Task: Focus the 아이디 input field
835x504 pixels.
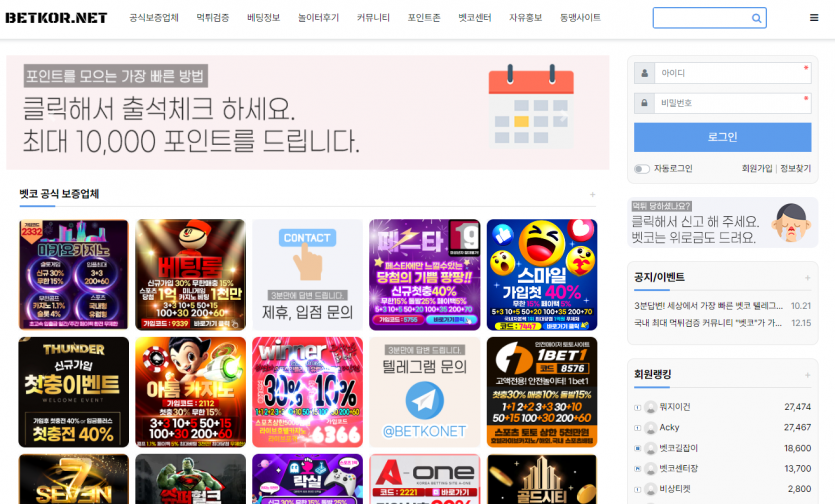Action: [x=733, y=73]
